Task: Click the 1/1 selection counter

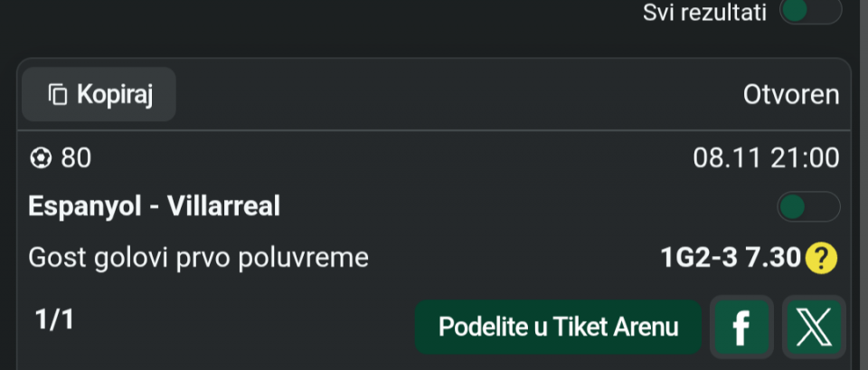Action: pos(54,320)
